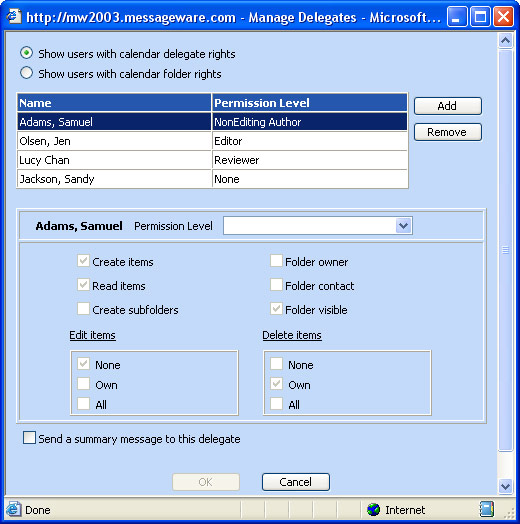This screenshot has width=520, height=524.
Task: Click the Remove button
Action: [x=447, y=132]
